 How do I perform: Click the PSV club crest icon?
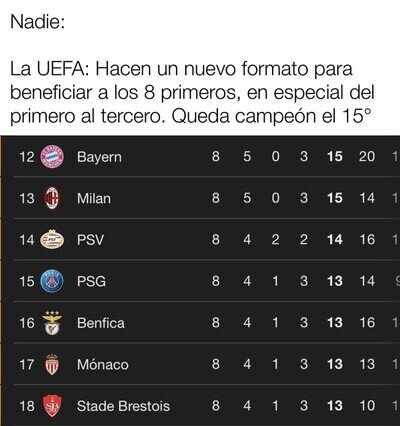(x=52, y=239)
